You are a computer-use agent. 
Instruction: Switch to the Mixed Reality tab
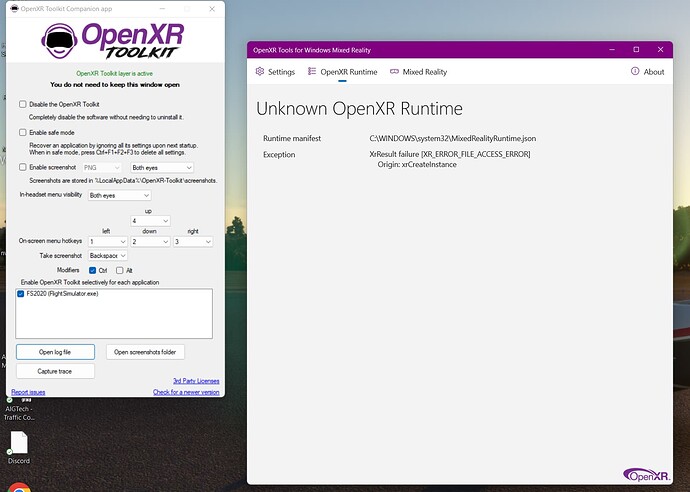click(x=418, y=72)
